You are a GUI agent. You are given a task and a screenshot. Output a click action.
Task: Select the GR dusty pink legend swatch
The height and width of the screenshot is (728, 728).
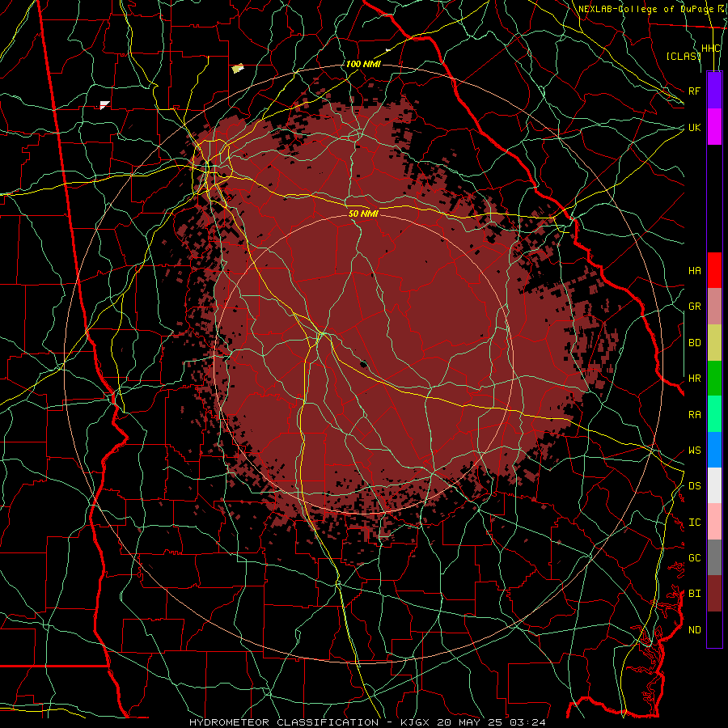point(714,307)
